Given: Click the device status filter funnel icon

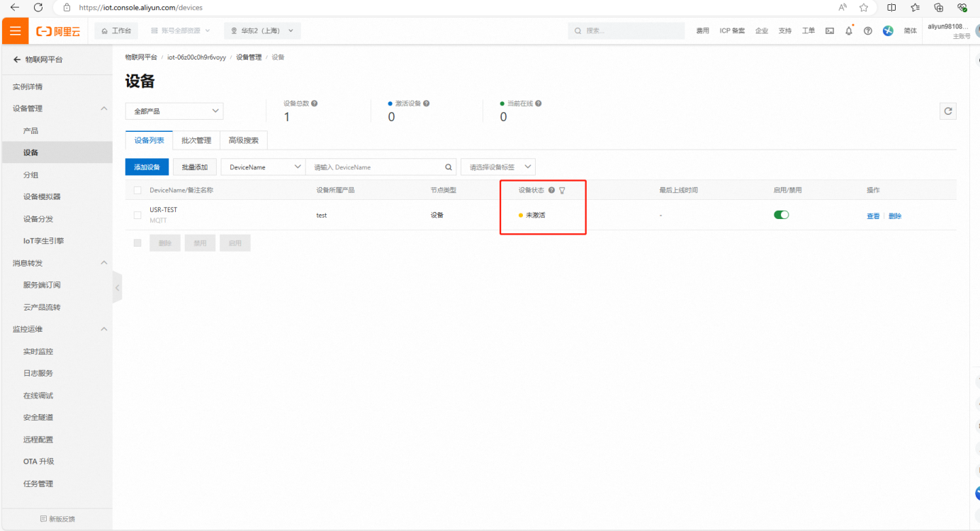Looking at the screenshot, I should point(562,191).
